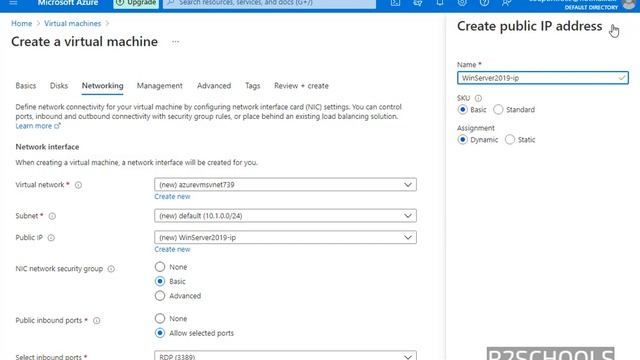
Task: Click the Network interface section heading
Action: click(x=47, y=147)
